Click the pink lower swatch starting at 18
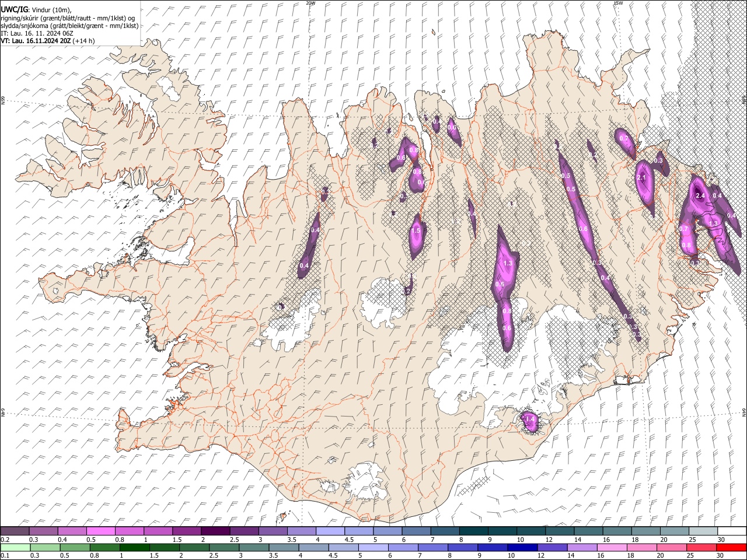The height and width of the screenshot is (560, 747). [642, 547]
